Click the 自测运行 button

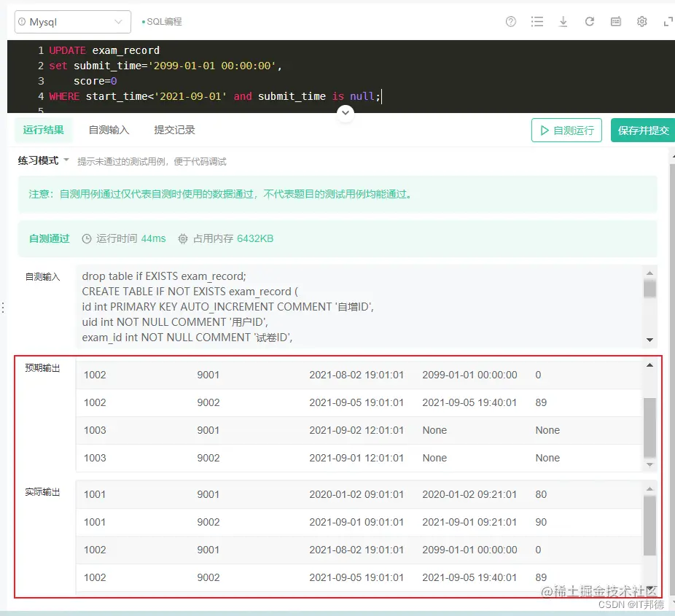[x=566, y=130]
